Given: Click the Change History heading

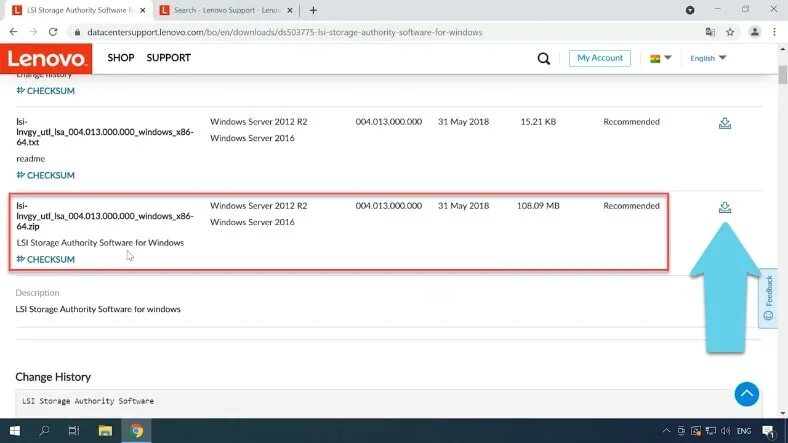Looking at the screenshot, I should (x=53, y=377).
